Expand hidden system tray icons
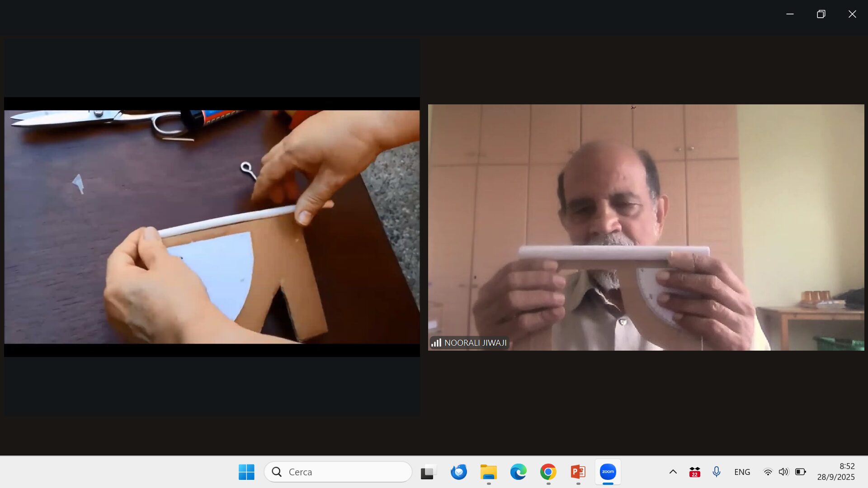The height and width of the screenshot is (488, 868). (673, 472)
